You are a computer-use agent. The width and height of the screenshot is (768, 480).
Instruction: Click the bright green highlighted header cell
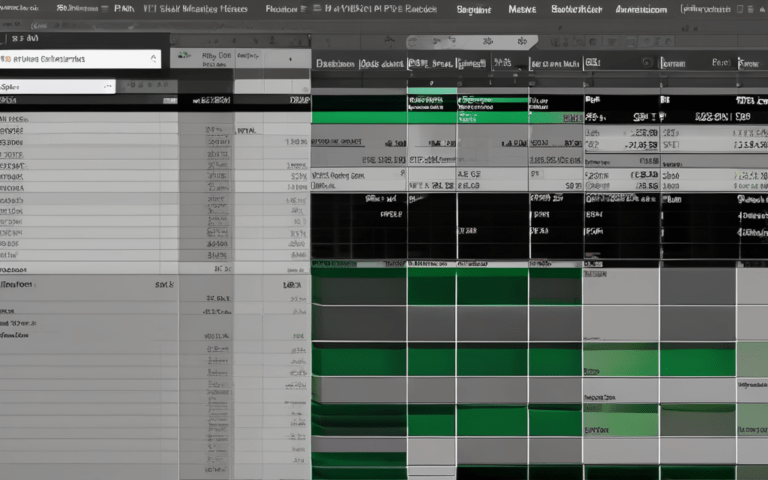432,100
